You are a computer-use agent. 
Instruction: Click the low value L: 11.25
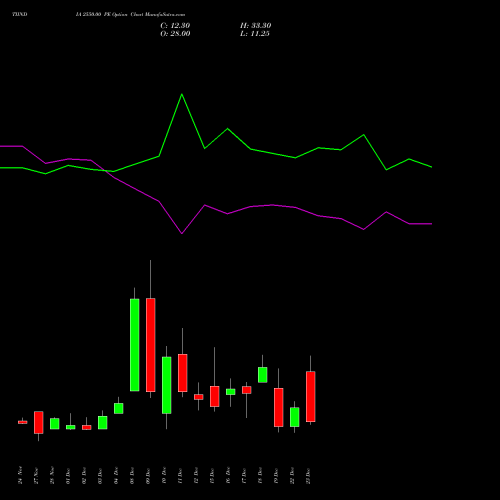pyautogui.click(x=255, y=34)
